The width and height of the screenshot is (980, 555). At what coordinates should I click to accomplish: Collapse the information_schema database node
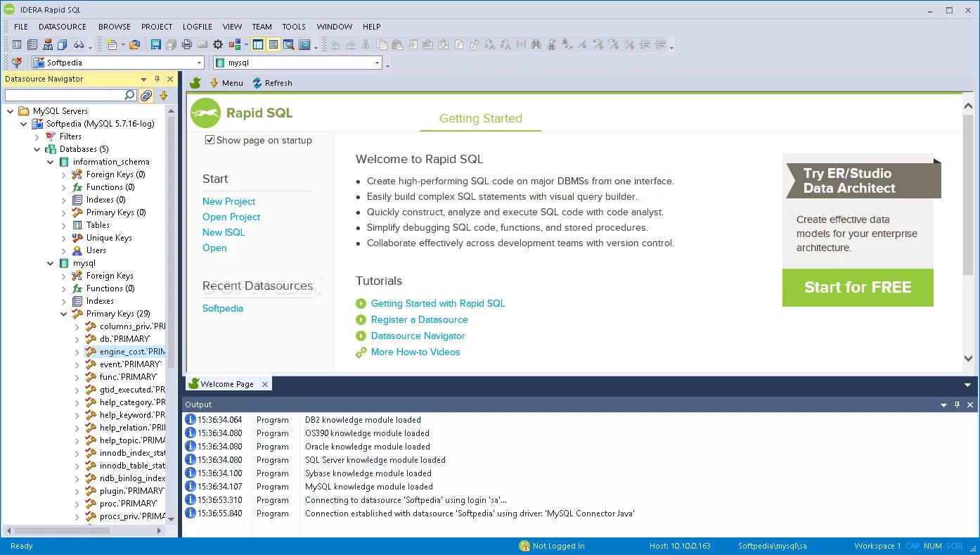(x=51, y=162)
